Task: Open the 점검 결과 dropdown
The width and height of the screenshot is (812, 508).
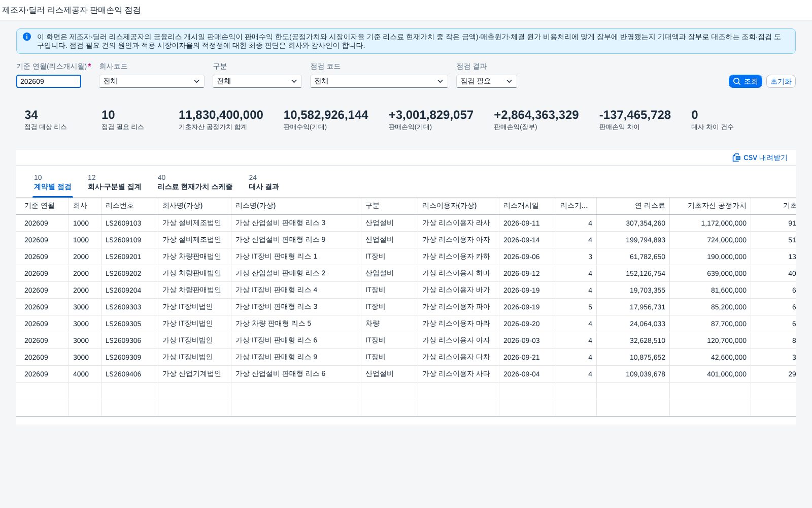Action: (487, 81)
